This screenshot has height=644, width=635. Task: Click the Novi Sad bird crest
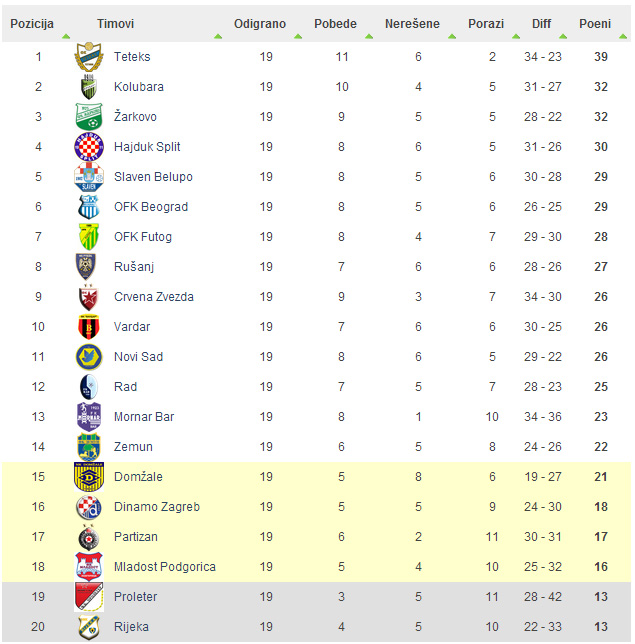[x=89, y=356]
